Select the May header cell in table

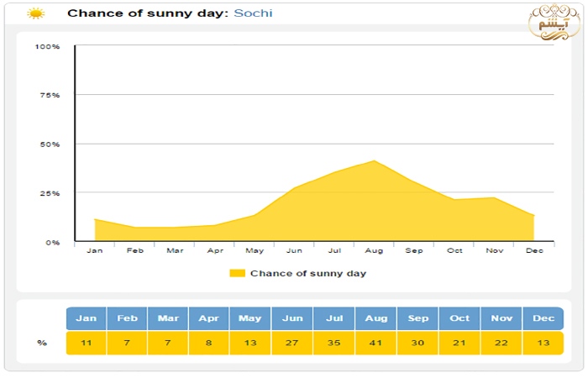(x=250, y=318)
